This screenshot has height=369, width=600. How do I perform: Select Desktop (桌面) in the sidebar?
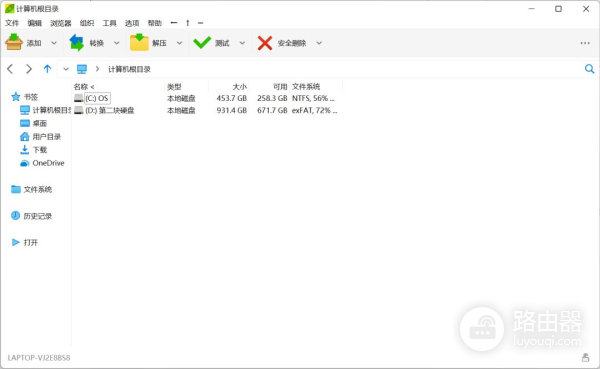(x=33, y=123)
